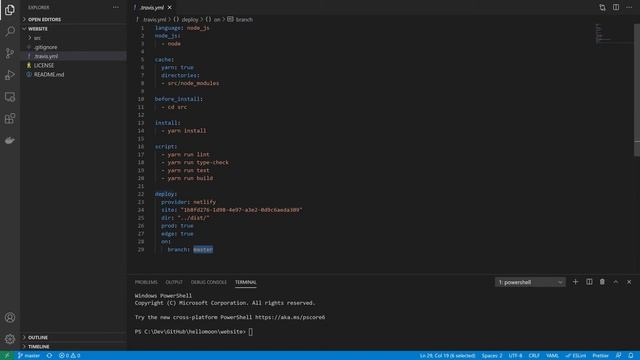Expand the Timeline section

[73, 347]
